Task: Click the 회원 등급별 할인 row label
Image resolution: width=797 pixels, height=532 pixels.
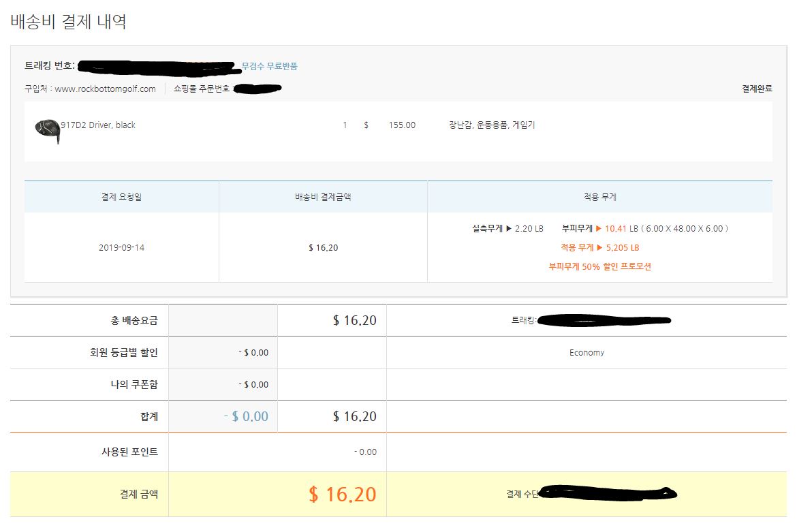Action: pyautogui.click(x=119, y=353)
